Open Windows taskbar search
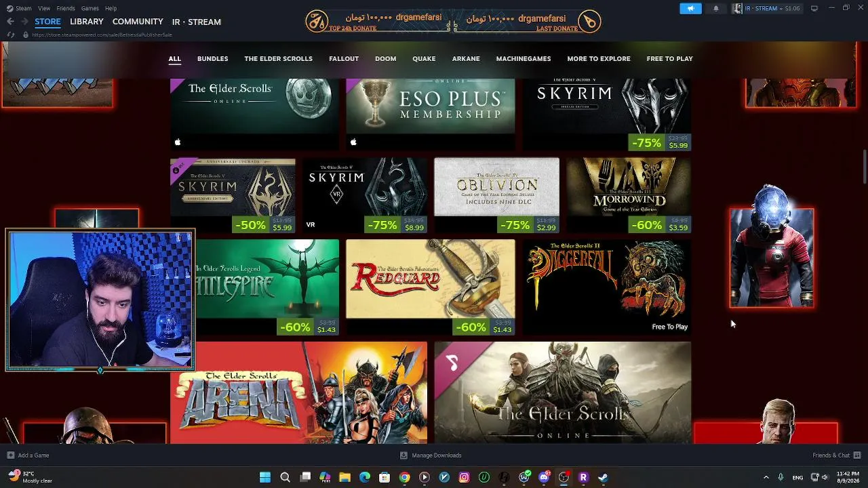Viewport: 868px width, 488px height. (x=285, y=477)
